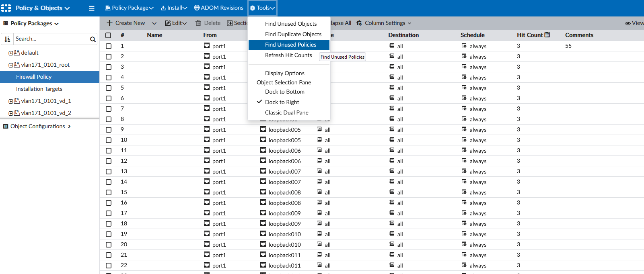Click the hamburger menu icon
This screenshot has height=274, width=644.
pos(92,8)
